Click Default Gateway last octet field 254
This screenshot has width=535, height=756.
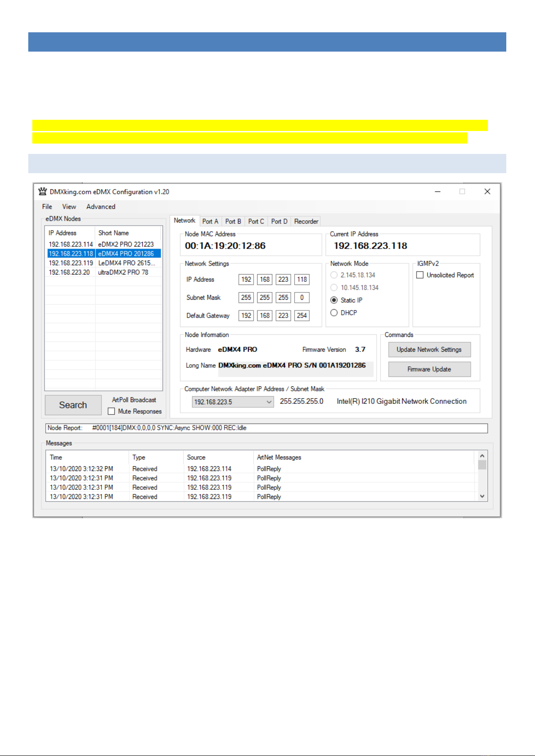click(x=302, y=315)
